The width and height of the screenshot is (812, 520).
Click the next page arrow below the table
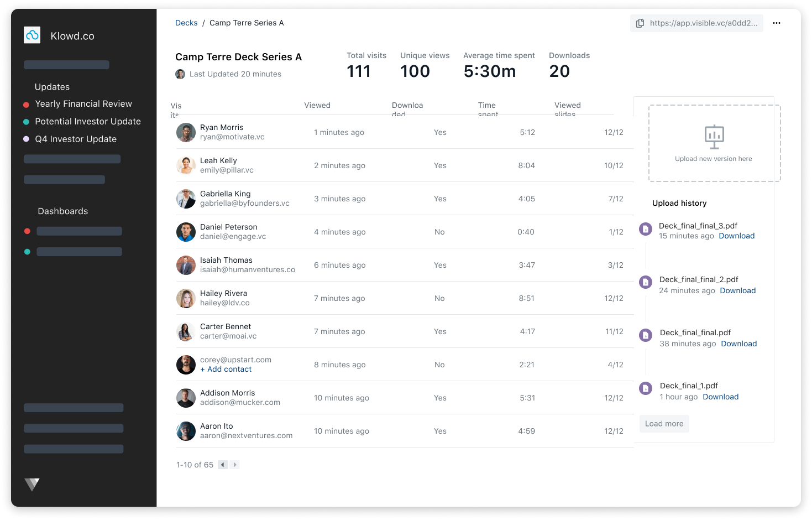[x=234, y=465]
